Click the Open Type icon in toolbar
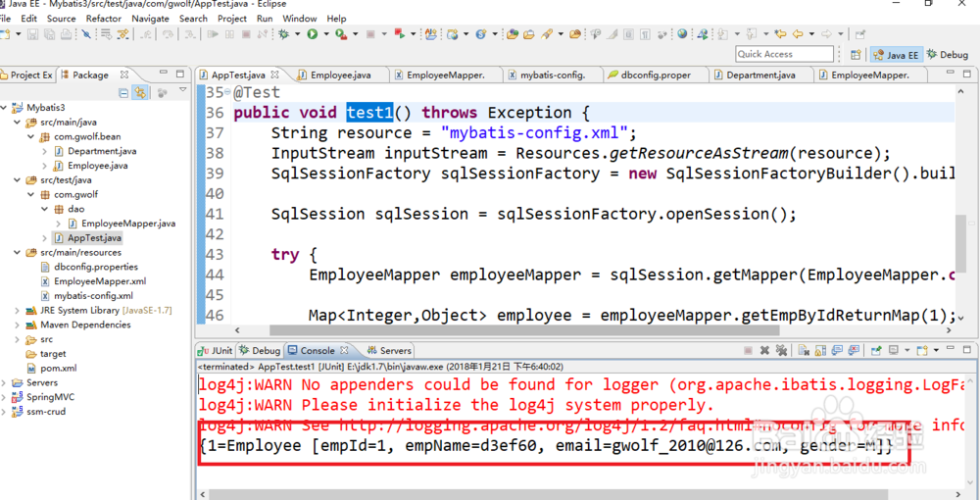 (x=513, y=34)
